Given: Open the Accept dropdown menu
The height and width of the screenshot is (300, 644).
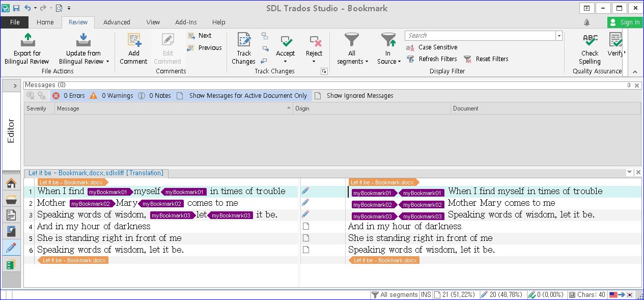Looking at the screenshot, I should [x=286, y=62].
